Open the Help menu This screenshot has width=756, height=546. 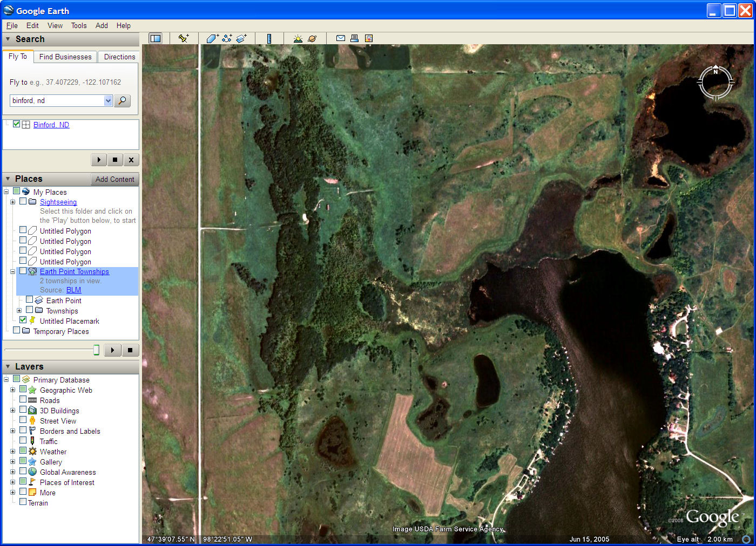click(x=124, y=25)
